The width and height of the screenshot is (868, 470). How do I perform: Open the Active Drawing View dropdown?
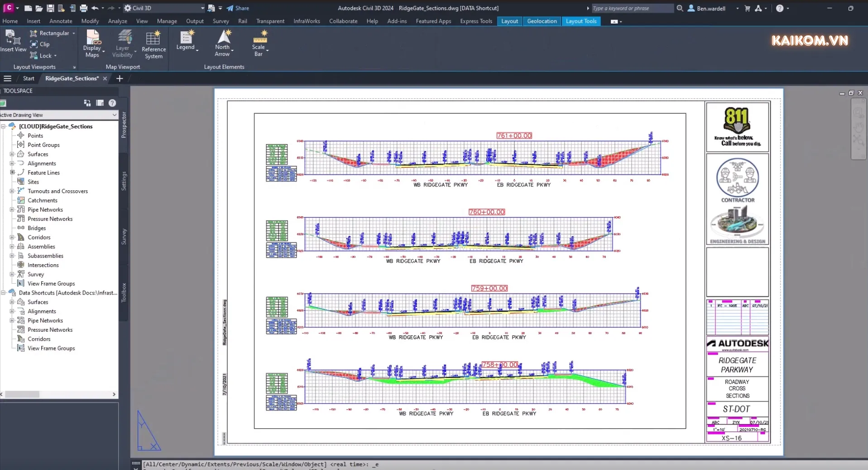(x=114, y=115)
